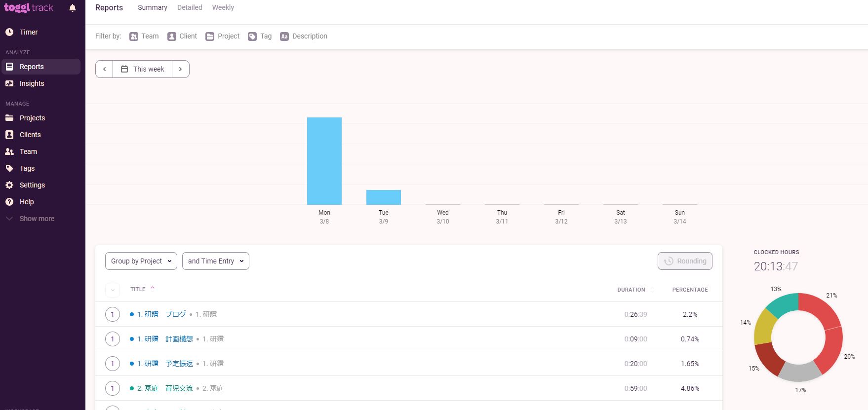
Task: Toggle select-all box beside TITLE header
Action: (x=113, y=290)
